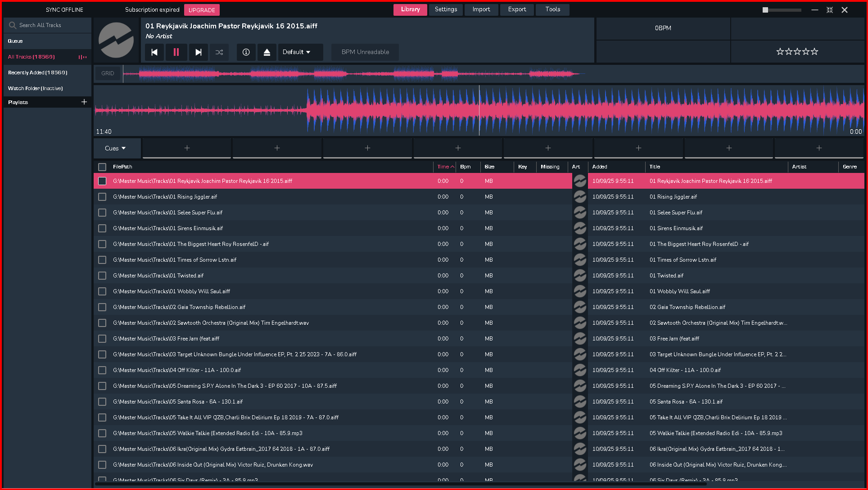
Task: Expand the Cues dropdown
Action: point(116,148)
